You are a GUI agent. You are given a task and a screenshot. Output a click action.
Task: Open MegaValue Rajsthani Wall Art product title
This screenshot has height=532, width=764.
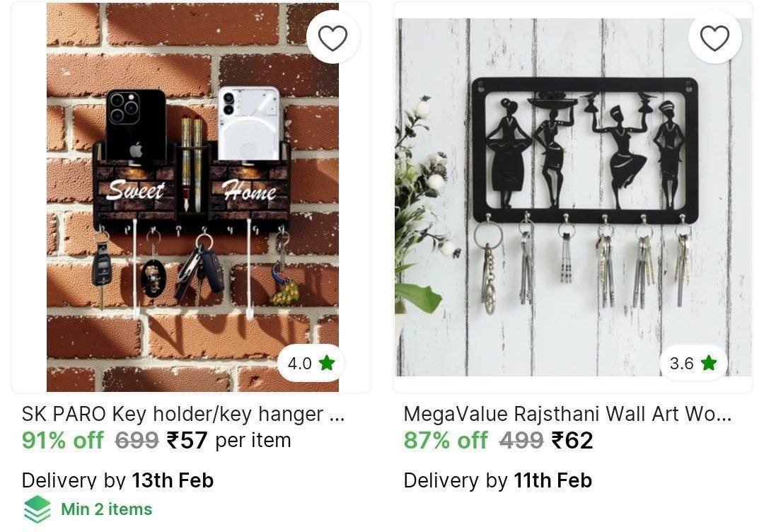(567, 414)
